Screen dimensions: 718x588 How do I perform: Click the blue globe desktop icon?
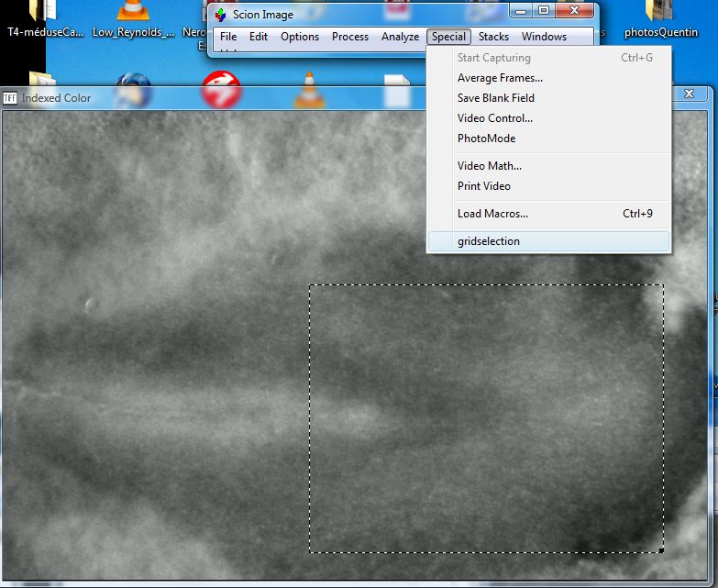(x=134, y=90)
